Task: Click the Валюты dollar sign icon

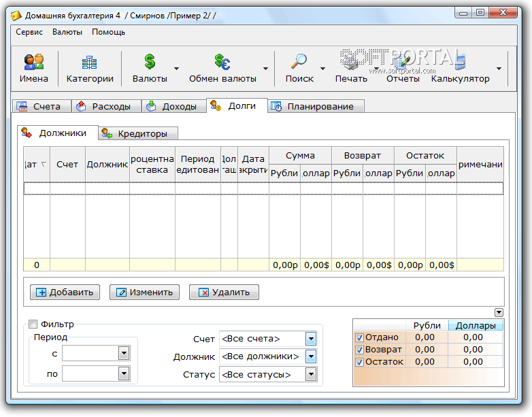Action: coord(150,62)
